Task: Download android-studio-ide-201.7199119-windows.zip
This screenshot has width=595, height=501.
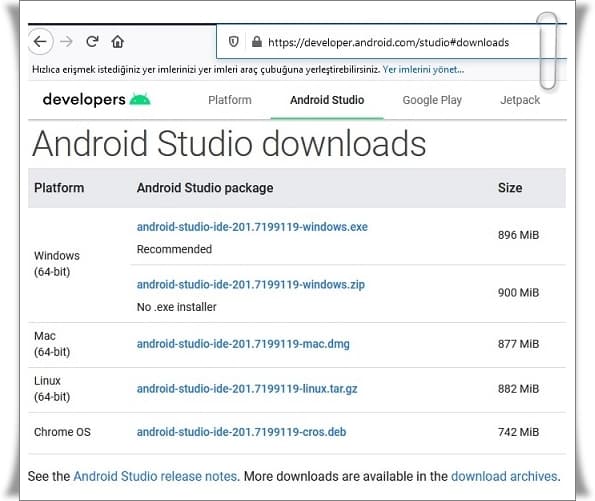Action: coord(251,285)
